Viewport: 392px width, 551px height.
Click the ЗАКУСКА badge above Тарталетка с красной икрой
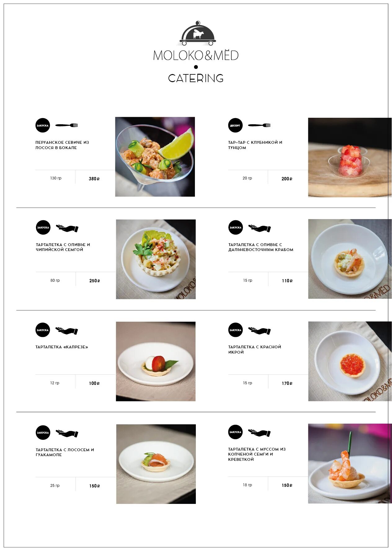point(235,330)
